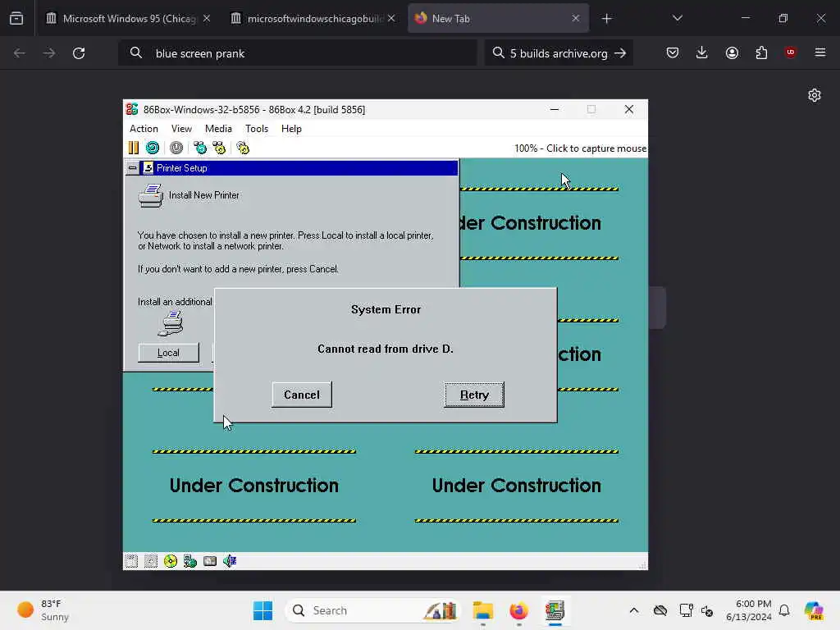Open the Firefox hamburger application menu
The width and height of the screenshot is (840, 630).
click(820, 52)
